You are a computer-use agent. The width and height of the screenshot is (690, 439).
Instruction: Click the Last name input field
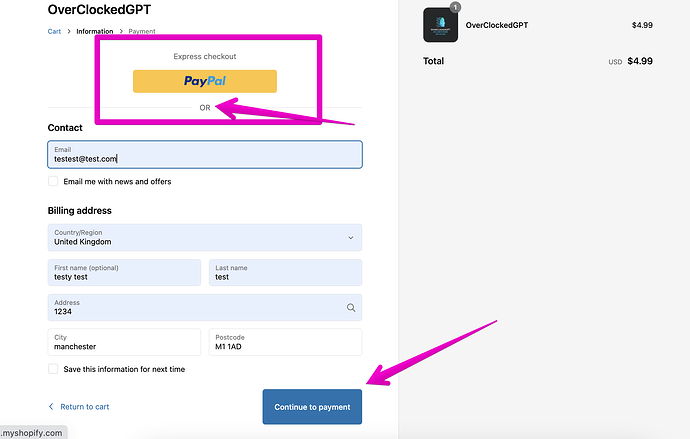tap(285, 273)
